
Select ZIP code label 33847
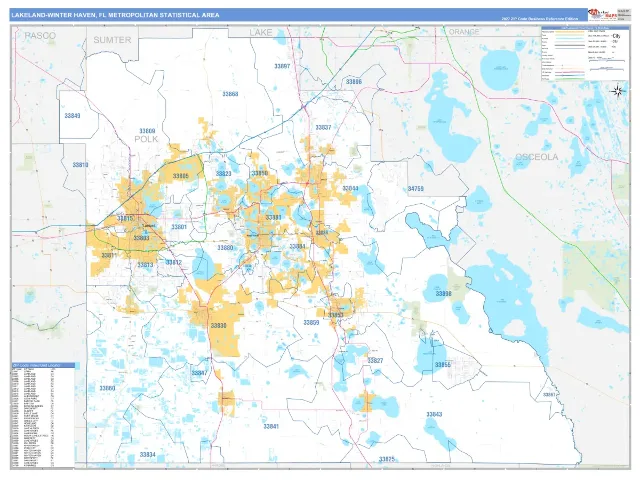(x=199, y=373)
